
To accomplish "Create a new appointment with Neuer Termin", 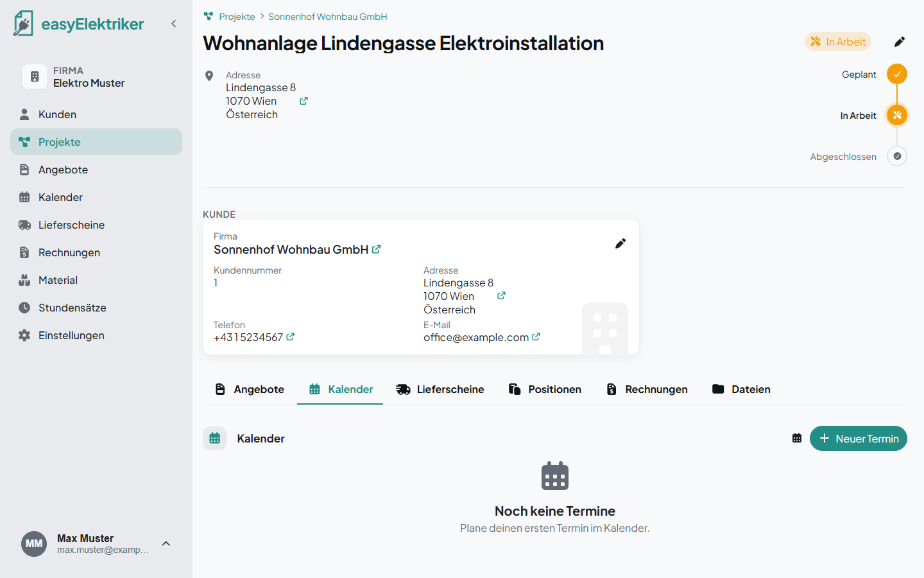I will (x=859, y=439).
